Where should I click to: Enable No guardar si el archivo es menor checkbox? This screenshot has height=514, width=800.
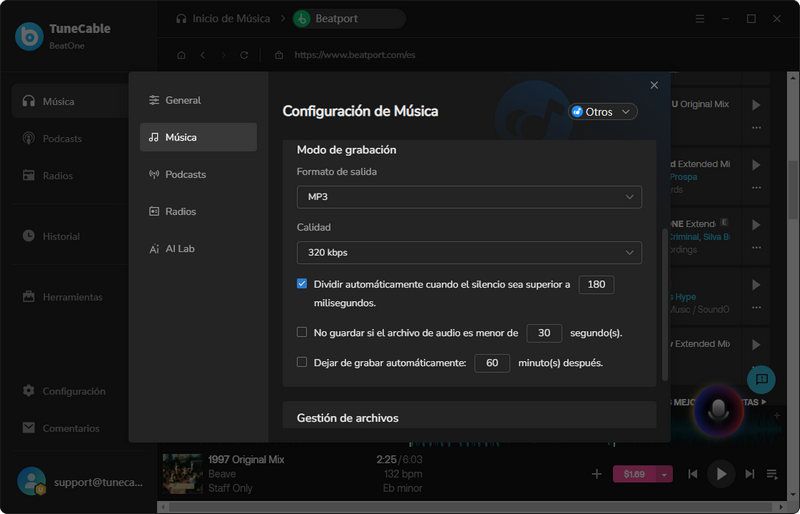302,332
